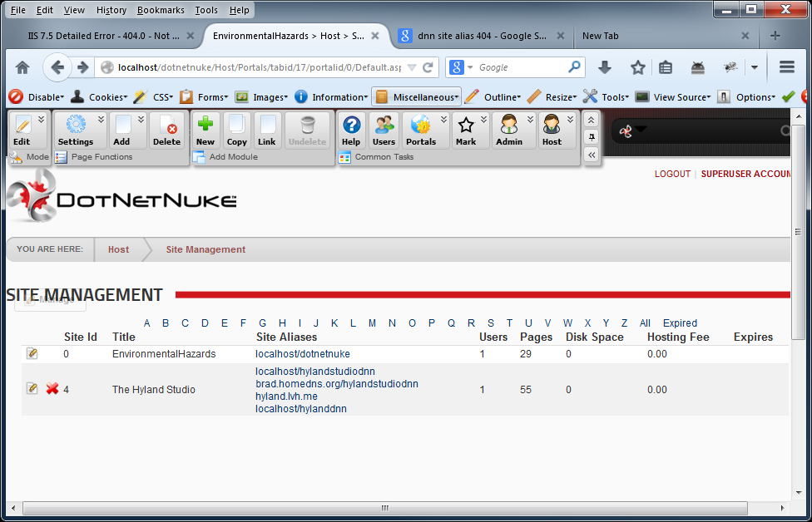The width and height of the screenshot is (812, 522).
Task: Edit The Hyland Studio site pencil icon
Action: 32,388
